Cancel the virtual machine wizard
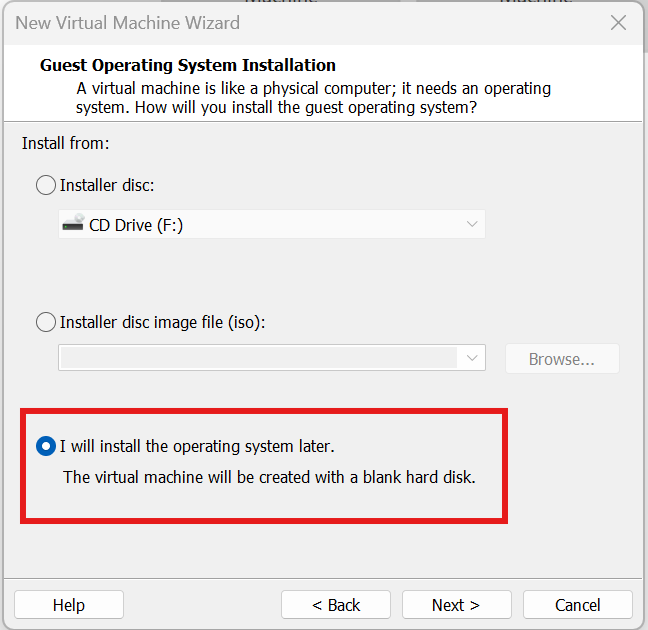Image resolution: width=648 pixels, height=630 pixels. (577, 605)
